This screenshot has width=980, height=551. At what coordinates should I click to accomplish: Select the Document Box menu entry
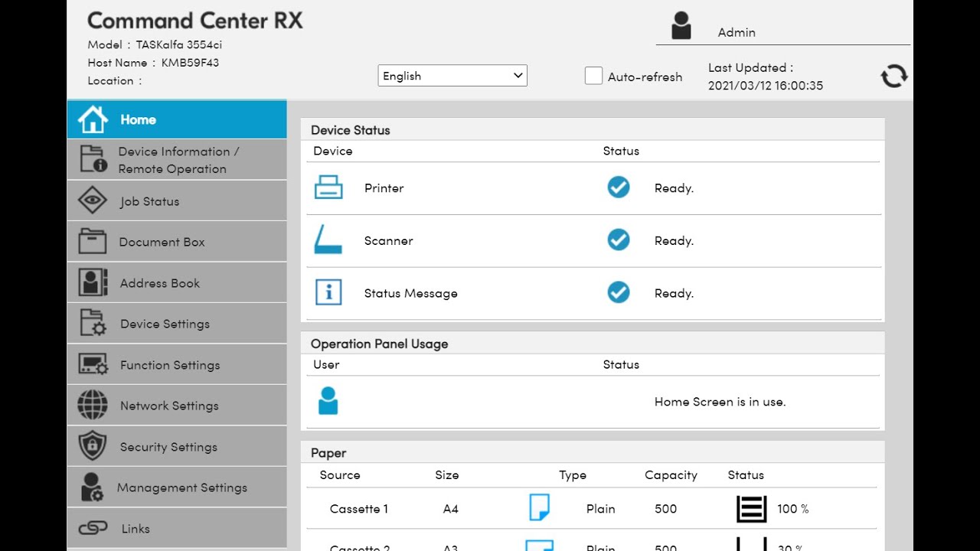pyautogui.click(x=177, y=242)
